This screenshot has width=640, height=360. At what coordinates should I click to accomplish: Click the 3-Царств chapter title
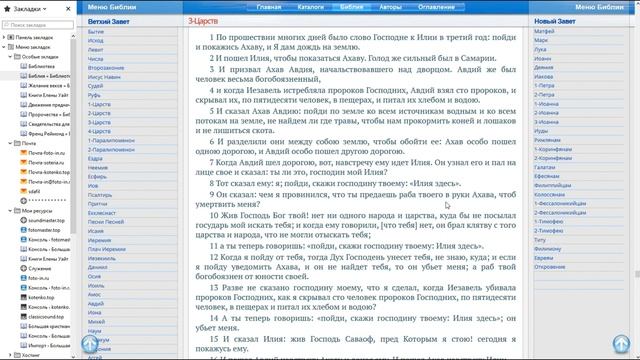(203, 21)
